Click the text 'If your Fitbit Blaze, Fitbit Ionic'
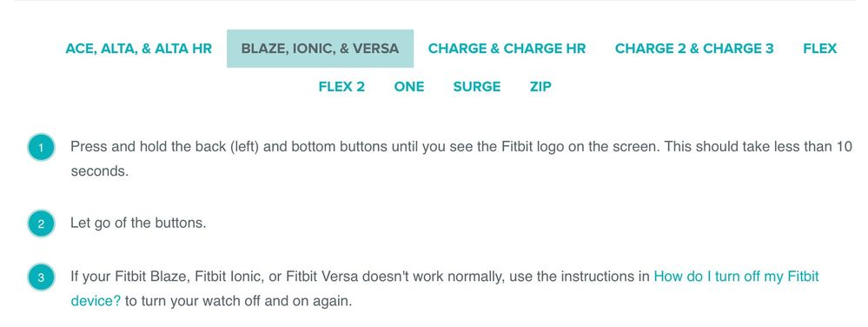The height and width of the screenshot is (327, 868). [x=168, y=276]
